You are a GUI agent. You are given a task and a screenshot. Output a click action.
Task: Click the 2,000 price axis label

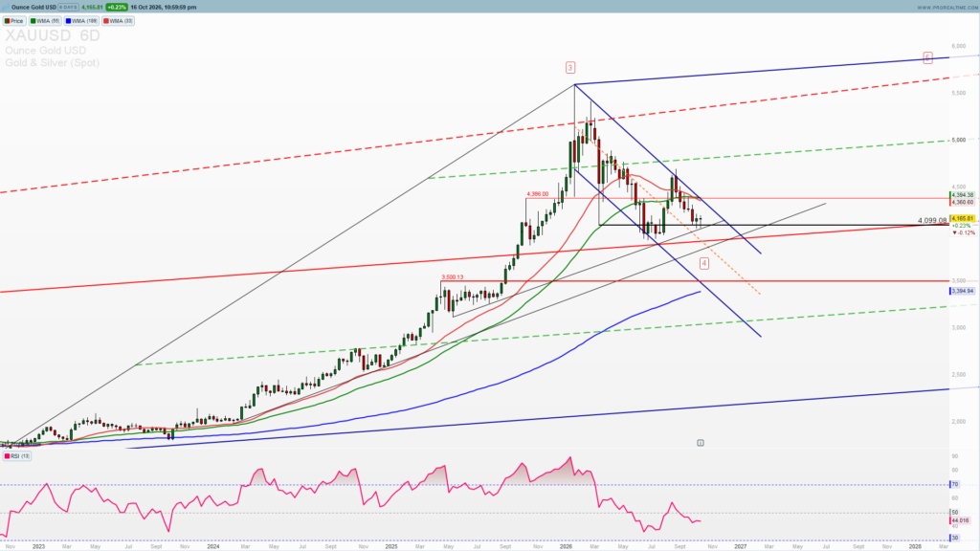tap(958, 421)
